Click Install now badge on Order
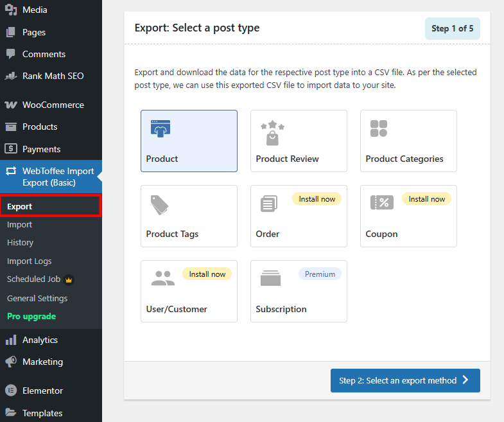504x422 pixels. 317,199
